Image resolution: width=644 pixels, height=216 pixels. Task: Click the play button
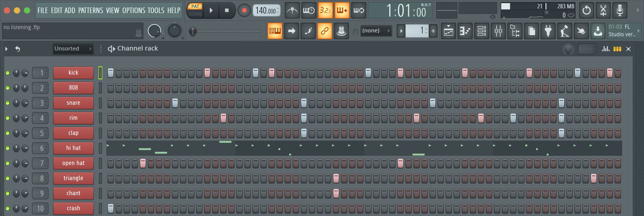click(211, 10)
